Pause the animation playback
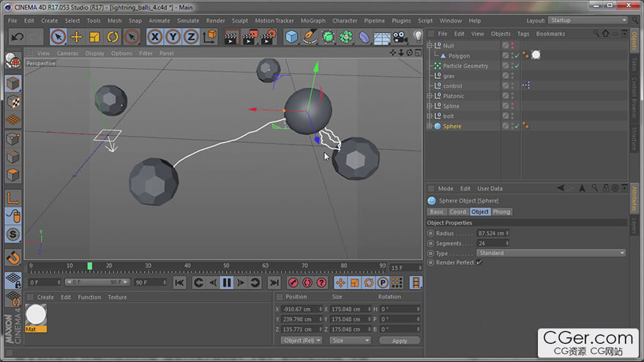This screenshot has height=362, width=644. 226,282
